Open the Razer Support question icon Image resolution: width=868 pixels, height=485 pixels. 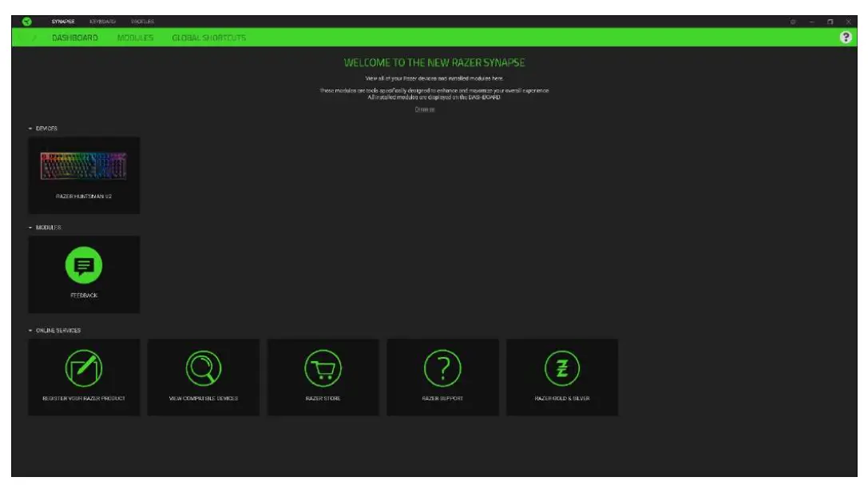click(x=442, y=368)
